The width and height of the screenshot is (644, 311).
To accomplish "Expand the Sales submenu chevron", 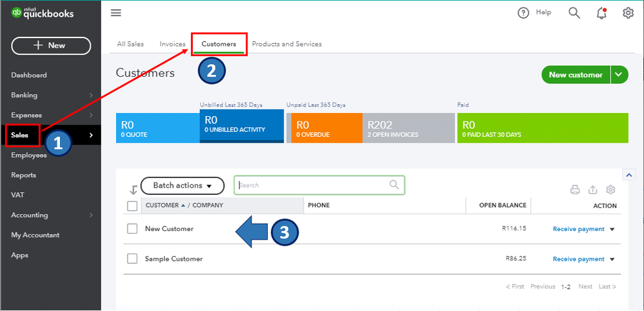I will point(91,135).
